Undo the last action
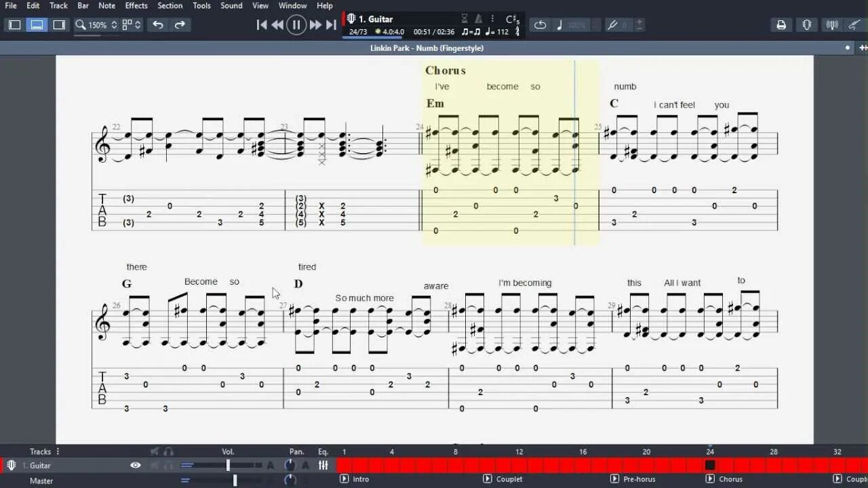The height and width of the screenshot is (488, 868). tap(158, 25)
